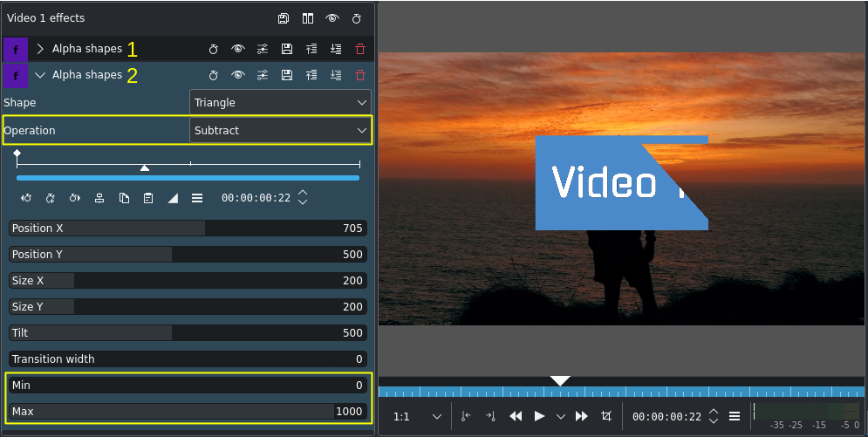This screenshot has width=868, height=437.
Task: Adjust the Transition width slider
Action: coord(188,359)
